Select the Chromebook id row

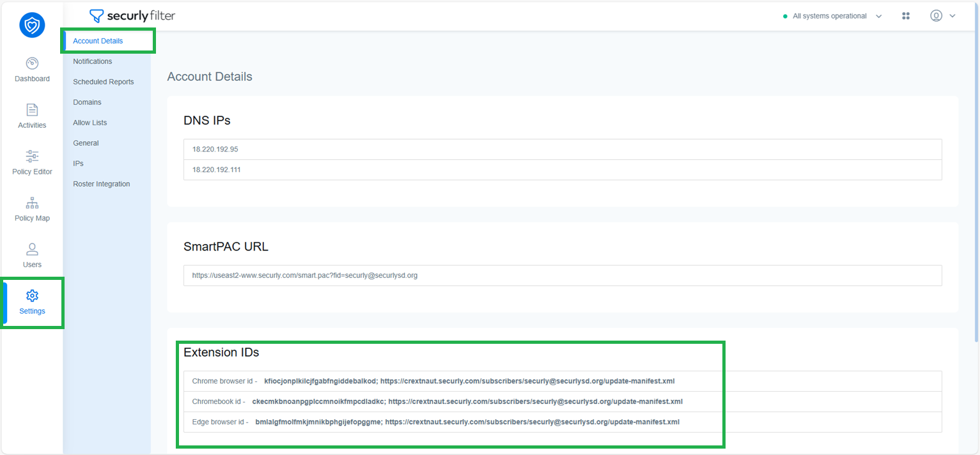(563, 402)
